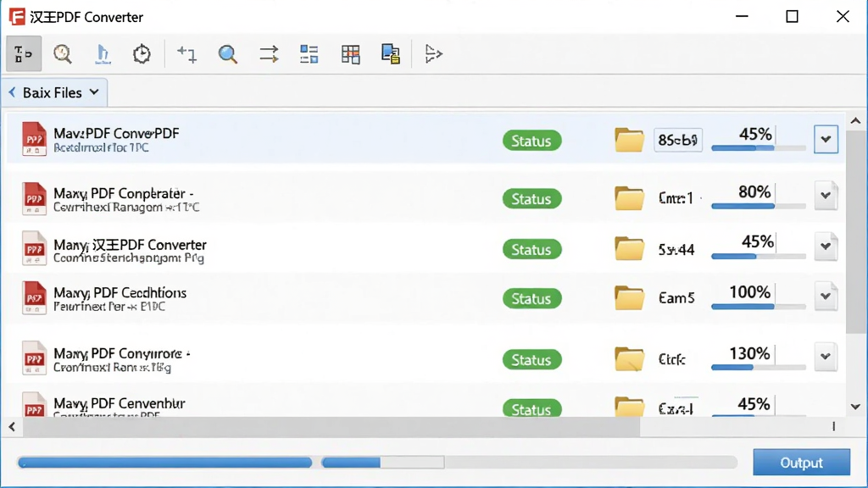868x488 pixels.
Task: Click the tree structure tool icon in toolbar
Action: click(x=24, y=53)
